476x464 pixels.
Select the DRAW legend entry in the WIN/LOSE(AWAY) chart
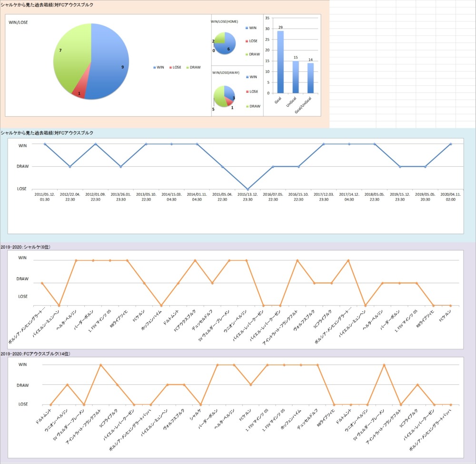[253, 106]
